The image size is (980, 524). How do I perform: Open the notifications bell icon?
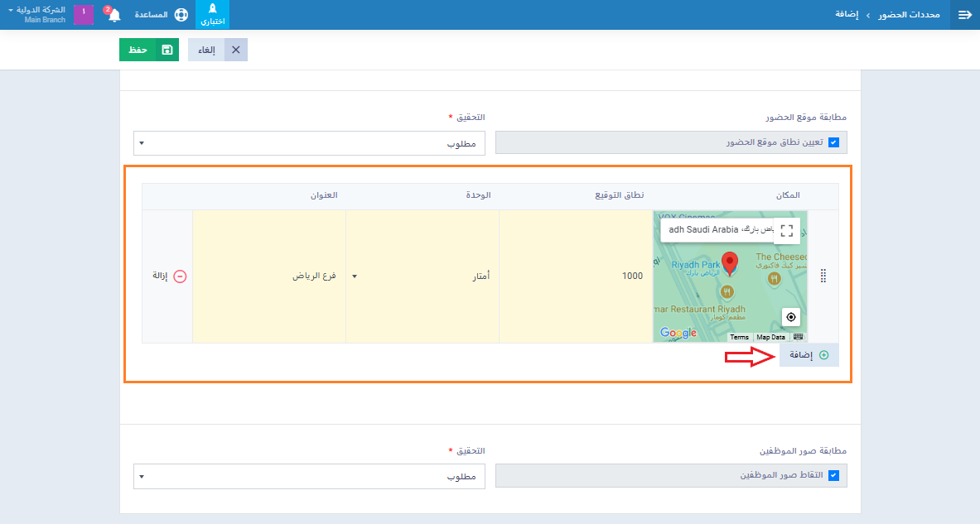[x=113, y=15]
